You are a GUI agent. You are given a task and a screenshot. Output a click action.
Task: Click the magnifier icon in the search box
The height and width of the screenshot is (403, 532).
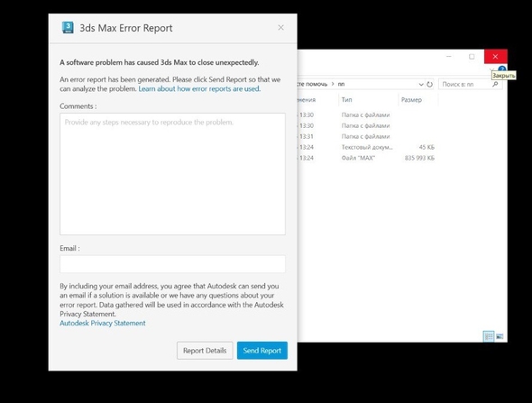tap(495, 84)
